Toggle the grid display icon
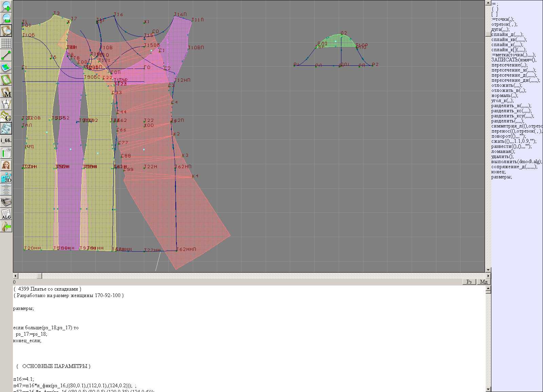543x392 pixels. tap(6, 43)
